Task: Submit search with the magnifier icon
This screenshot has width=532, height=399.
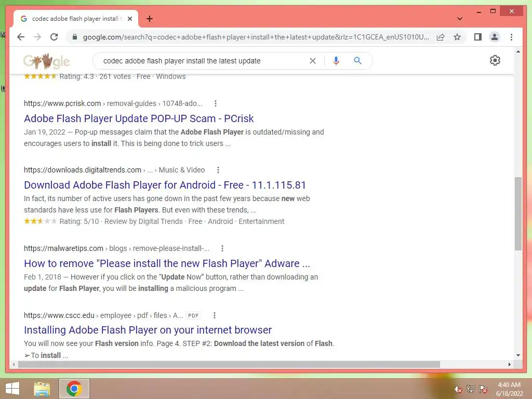Action: [x=357, y=61]
